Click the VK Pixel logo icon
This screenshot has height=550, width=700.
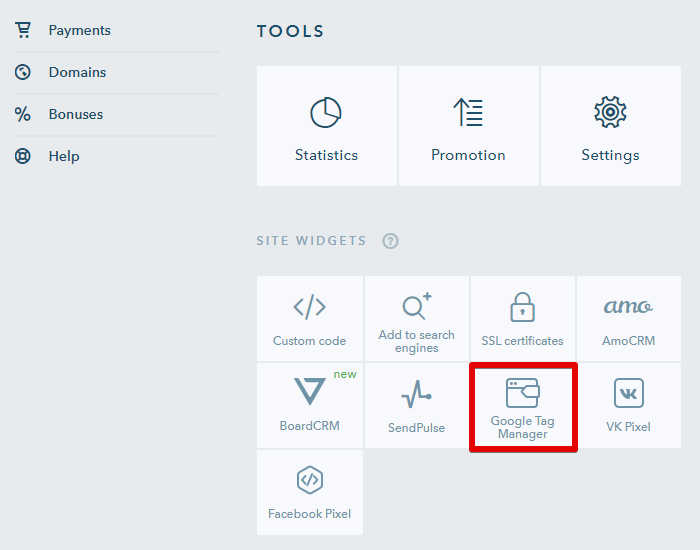click(x=629, y=393)
